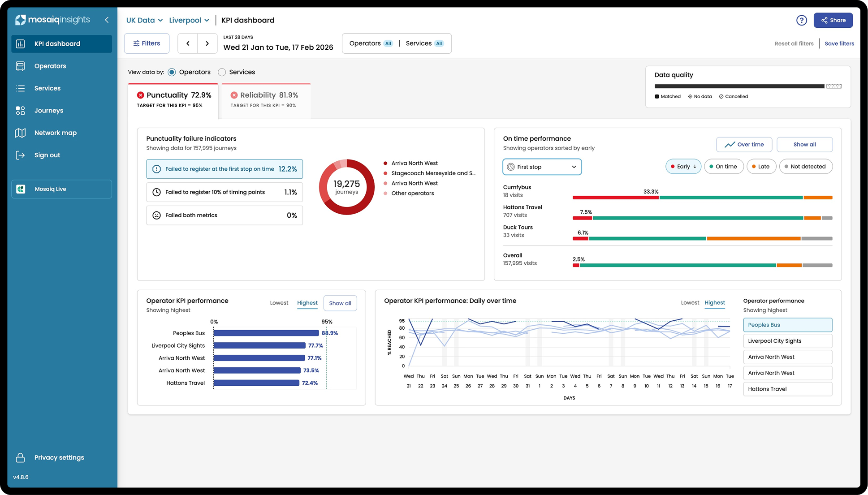Image resolution: width=868 pixels, height=495 pixels.
Task: Click the Share button
Action: click(833, 20)
